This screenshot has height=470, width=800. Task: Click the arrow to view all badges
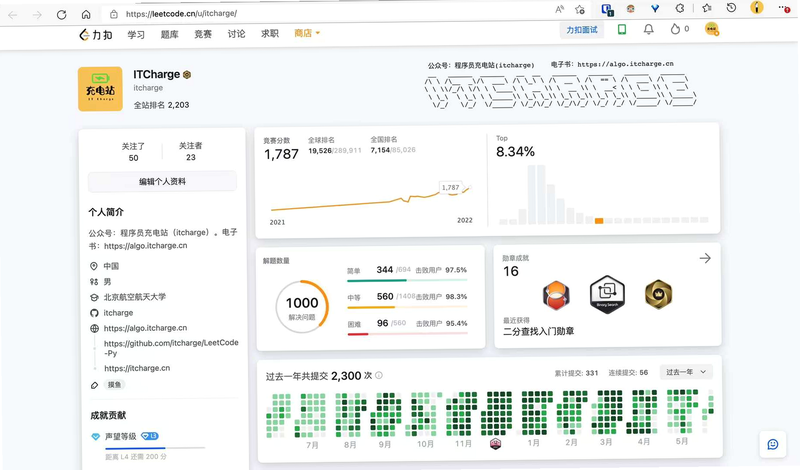coord(705,258)
